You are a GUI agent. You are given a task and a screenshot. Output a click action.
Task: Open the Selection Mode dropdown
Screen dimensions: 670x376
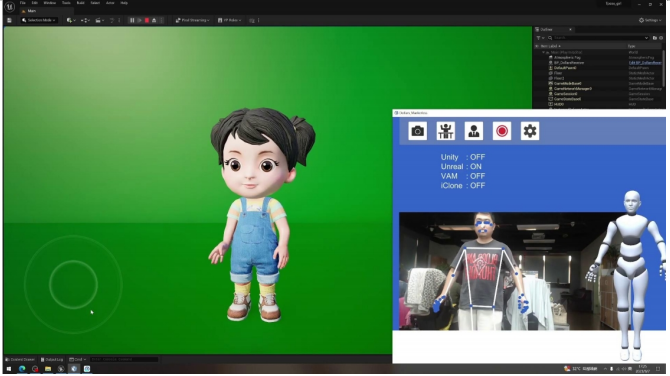pos(38,20)
